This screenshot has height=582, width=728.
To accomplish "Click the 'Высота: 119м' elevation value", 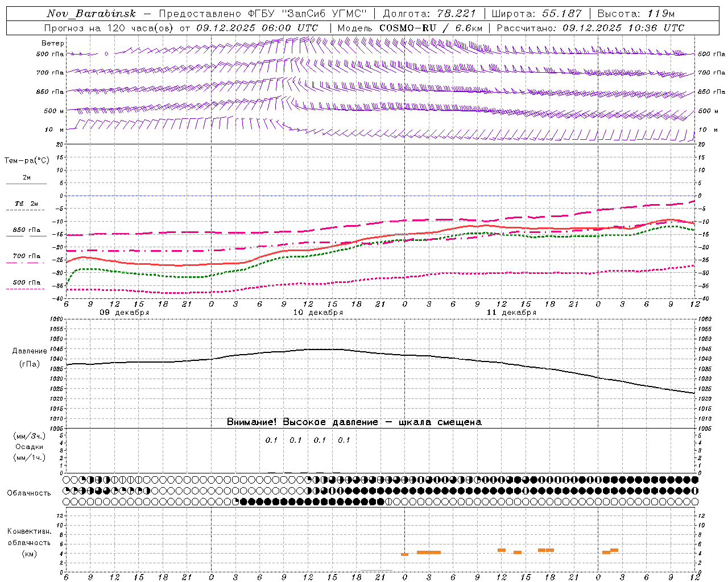I will [636, 14].
